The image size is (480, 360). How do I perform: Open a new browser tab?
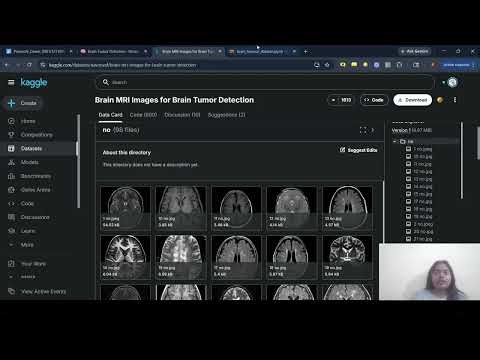click(x=305, y=51)
